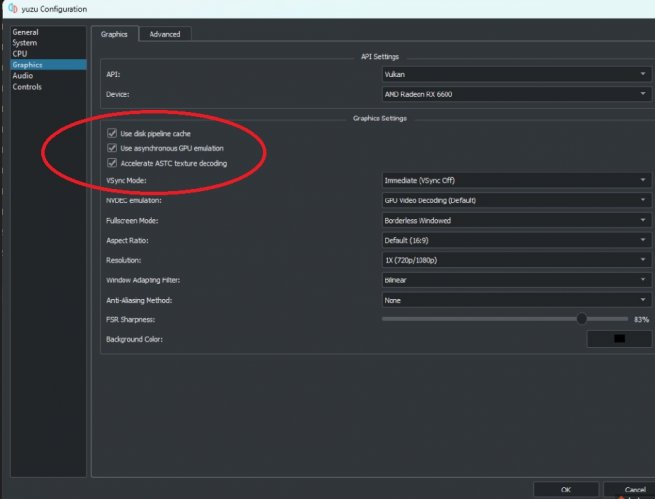Switch to the Advanced tab

(x=165, y=34)
